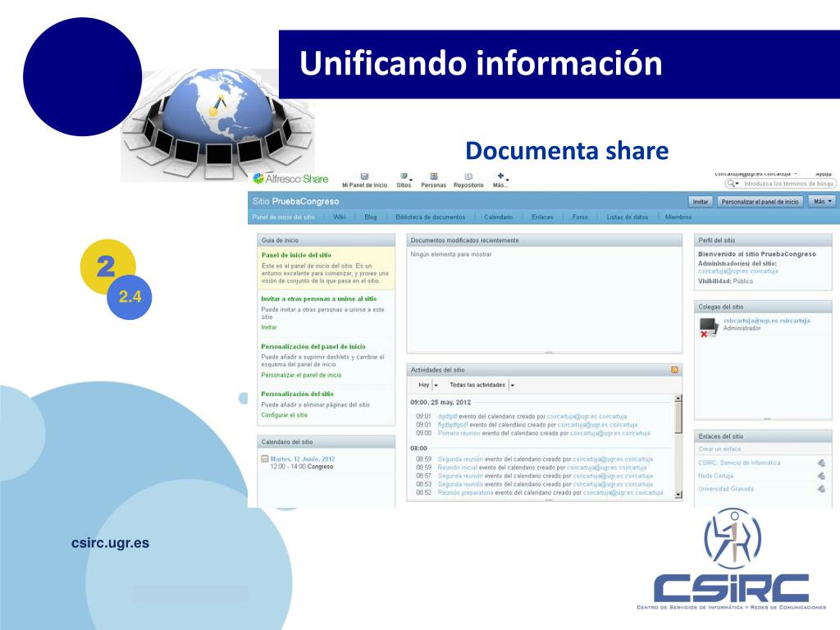The height and width of the screenshot is (630, 840).
Task: Click the site administrator email link in Perfil del sitio
Action: 737,271
